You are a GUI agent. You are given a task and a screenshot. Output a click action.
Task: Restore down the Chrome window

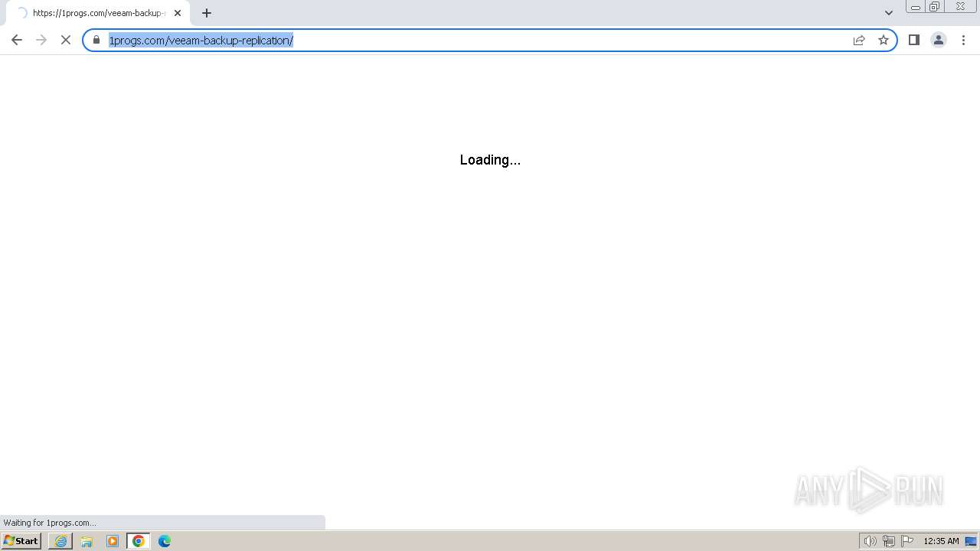(935, 7)
